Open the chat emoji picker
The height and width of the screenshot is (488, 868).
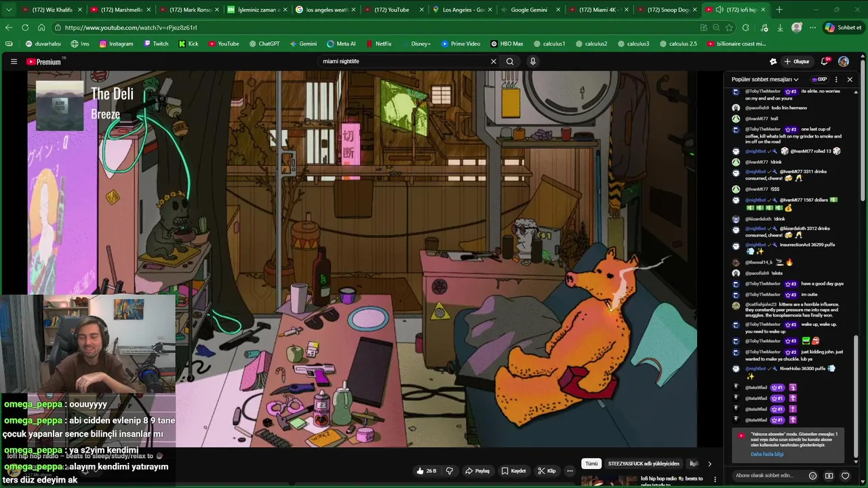tap(813, 476)
